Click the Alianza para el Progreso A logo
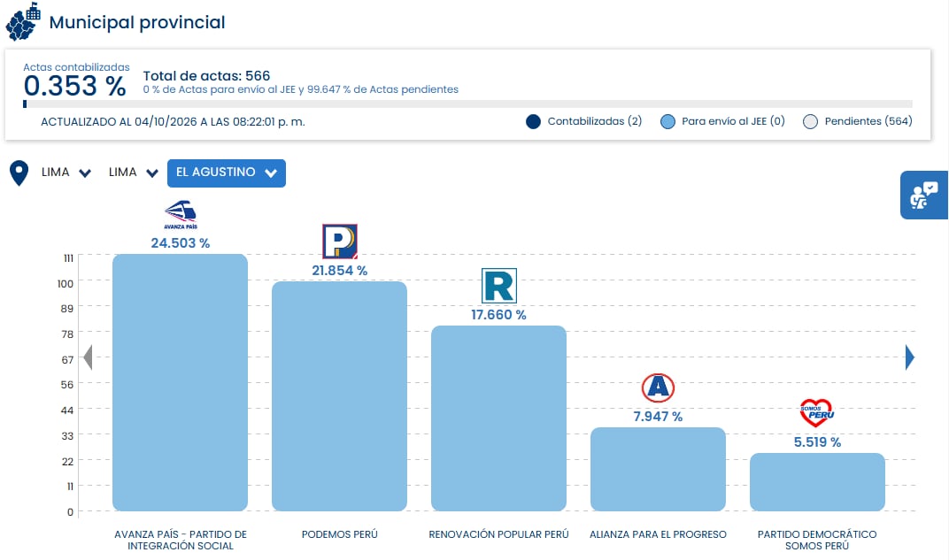949x560 pixels. pyautogui.click(x=658, y=387)
